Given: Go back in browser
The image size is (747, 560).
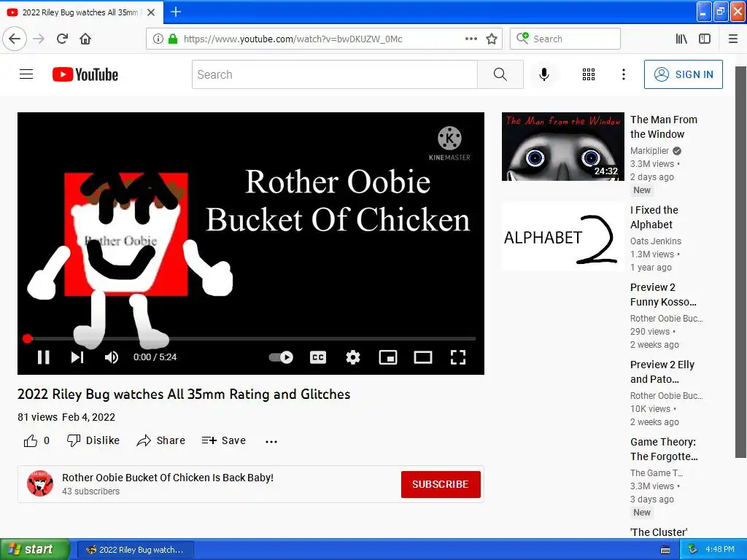Looking at the screenshot, I should click(15, 39).
